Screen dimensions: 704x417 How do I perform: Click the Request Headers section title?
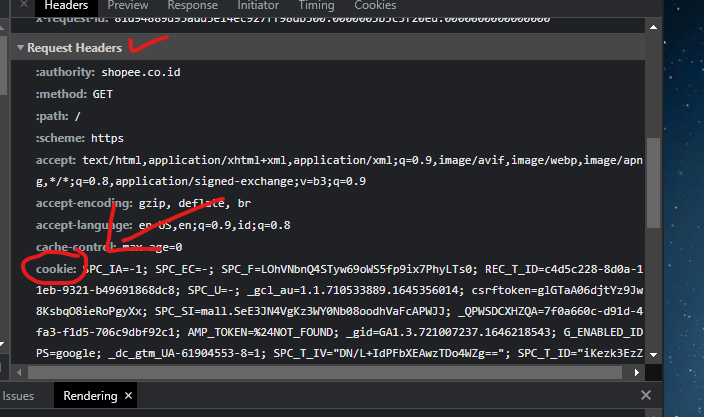tap(75, 48)
